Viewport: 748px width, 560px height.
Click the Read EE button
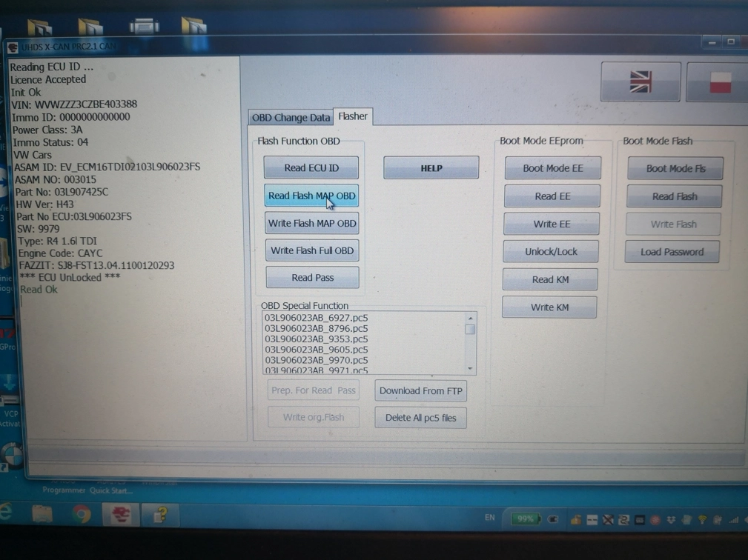(x=552, y=196)
